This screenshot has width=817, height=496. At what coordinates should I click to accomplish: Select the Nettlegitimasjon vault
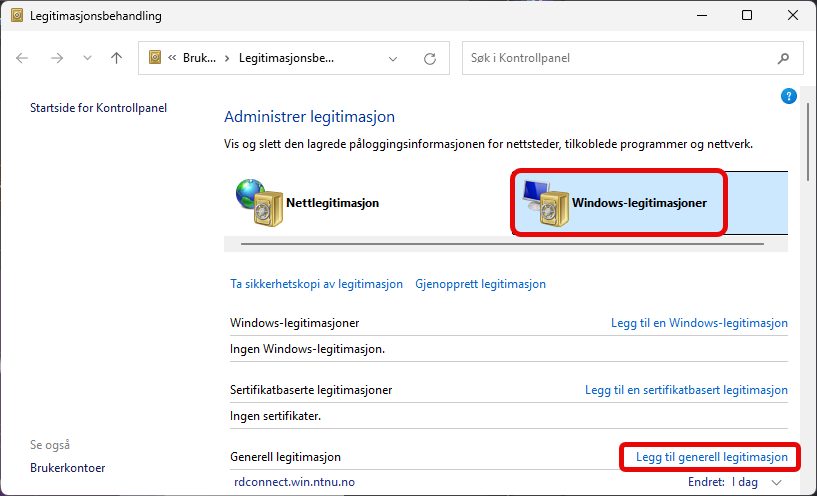(307, 203)
